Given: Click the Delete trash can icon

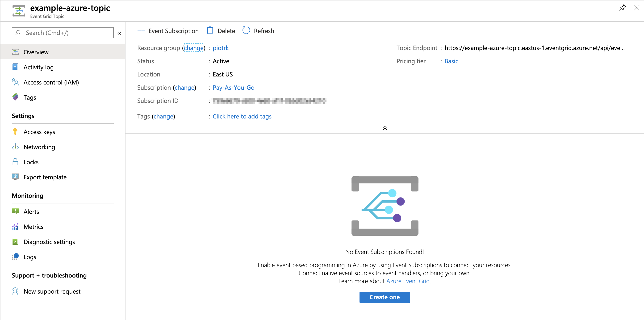Looking at the screenshot, I should click(x=210, y=30).
